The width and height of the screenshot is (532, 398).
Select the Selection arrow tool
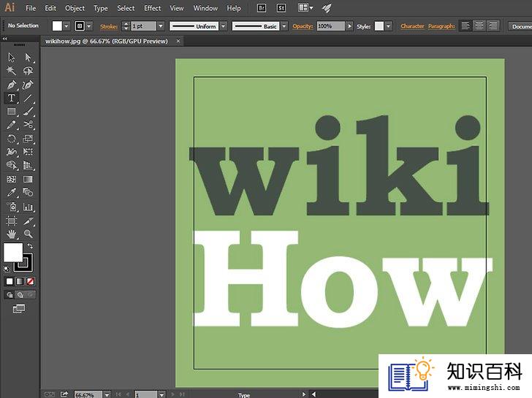click(11, 57)
